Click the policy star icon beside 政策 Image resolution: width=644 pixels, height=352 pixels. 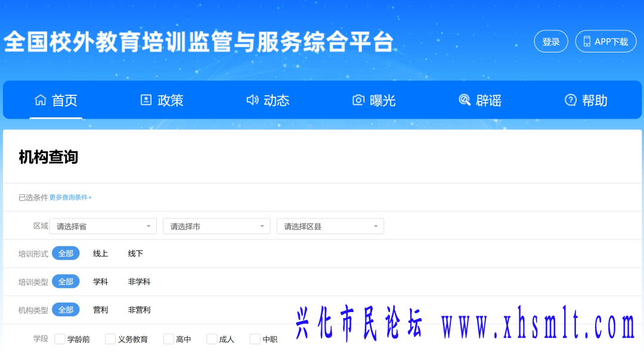tap(146, 99)
